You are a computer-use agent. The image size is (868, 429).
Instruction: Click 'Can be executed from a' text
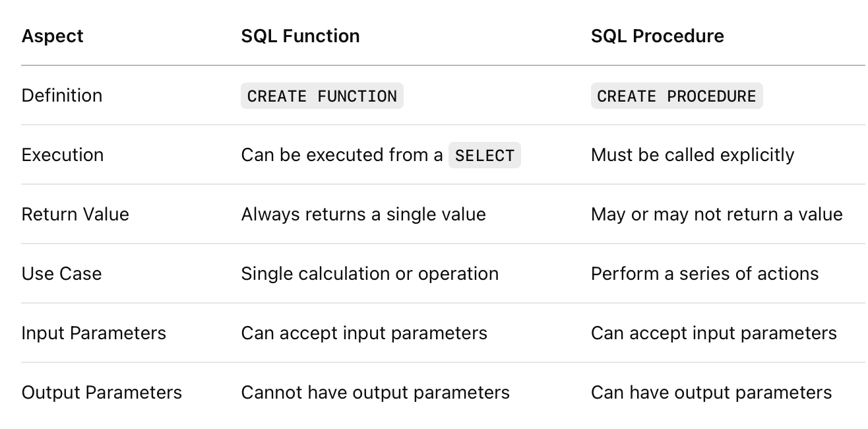342,155
